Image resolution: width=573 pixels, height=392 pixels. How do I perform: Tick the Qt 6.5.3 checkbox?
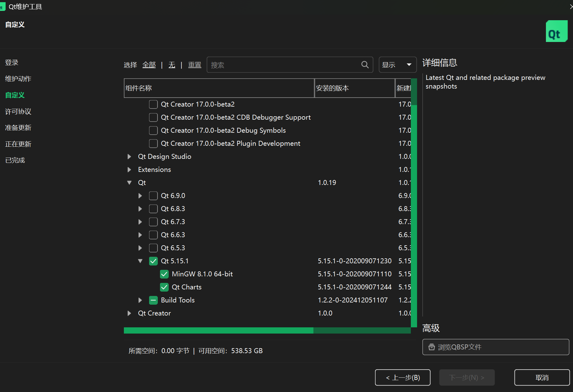point(153,248)
